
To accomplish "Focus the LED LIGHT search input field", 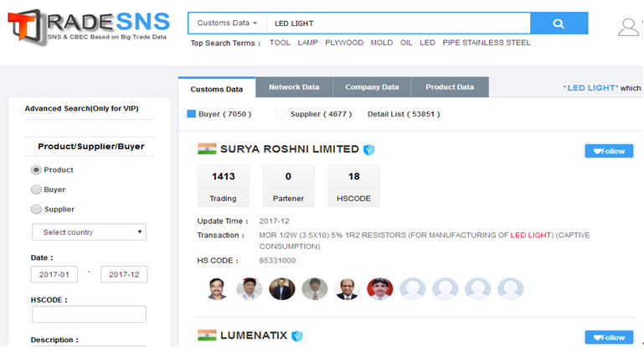I will (x=399, y=23).
